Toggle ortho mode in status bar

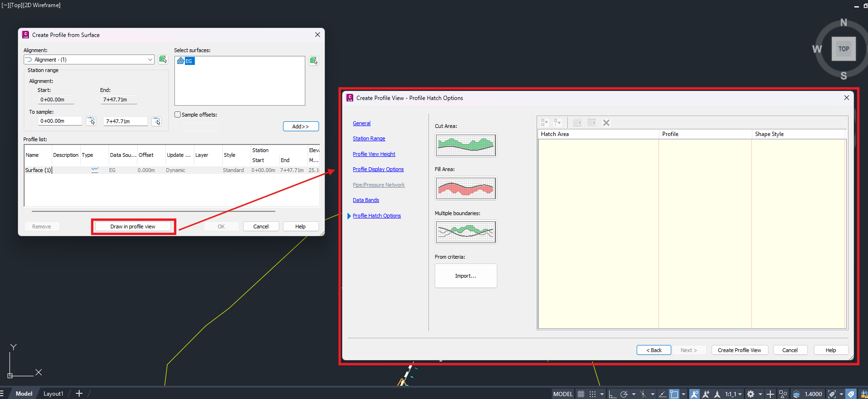(612, 394)
